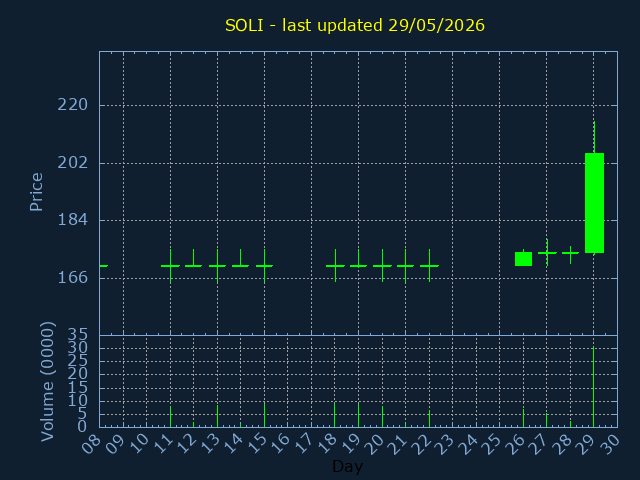Select the day 11 doji candlestick
This screenshot has height=480, width=640.
[x=170, y=266]
